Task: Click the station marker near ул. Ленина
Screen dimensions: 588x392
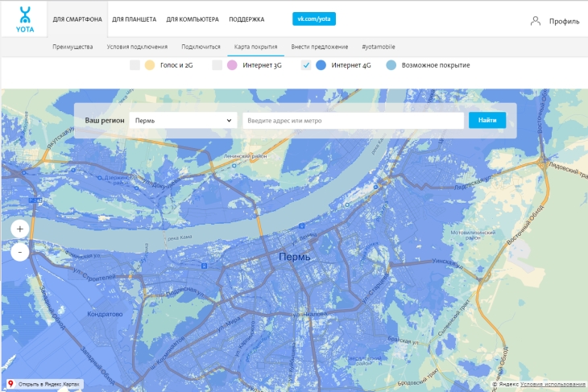Action: pos(302,225)
